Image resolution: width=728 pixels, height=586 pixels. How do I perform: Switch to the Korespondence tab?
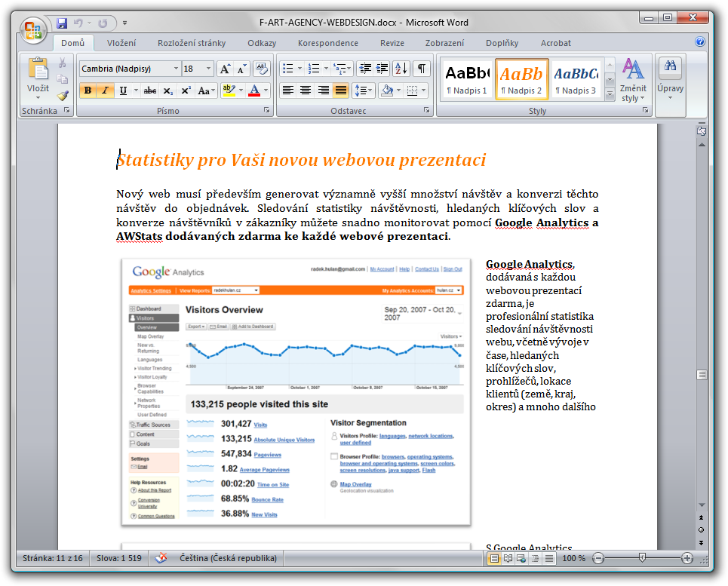coord(328,43)
